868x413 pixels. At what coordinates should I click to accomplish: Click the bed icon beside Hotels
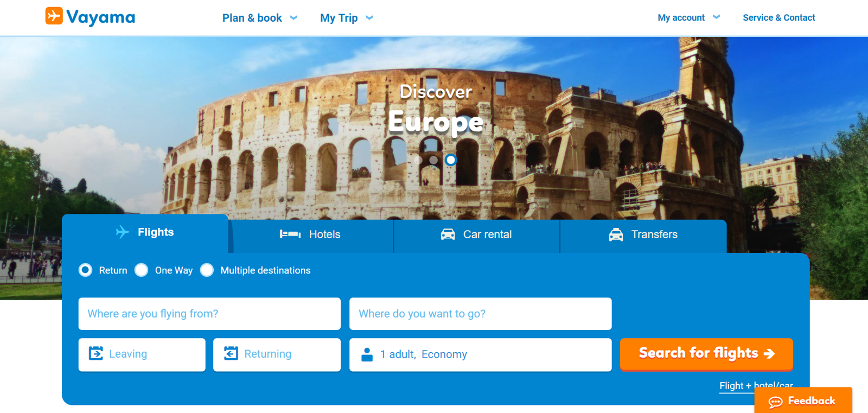(x=290, y=234)
